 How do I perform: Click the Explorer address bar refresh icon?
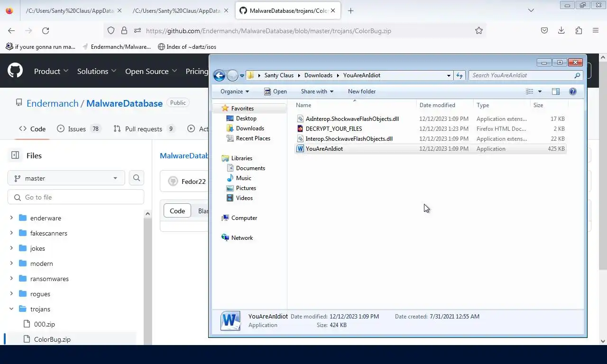coord(459,75)
